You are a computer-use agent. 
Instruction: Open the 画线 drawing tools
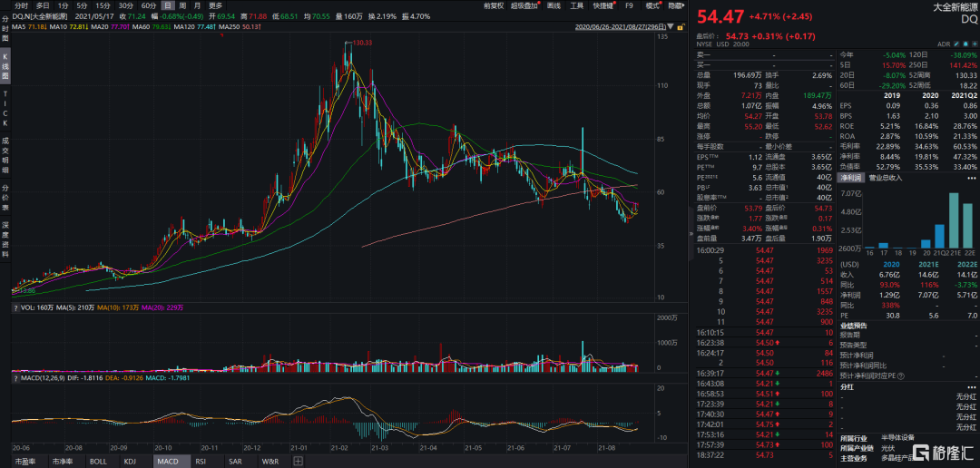tap(554, 5)
